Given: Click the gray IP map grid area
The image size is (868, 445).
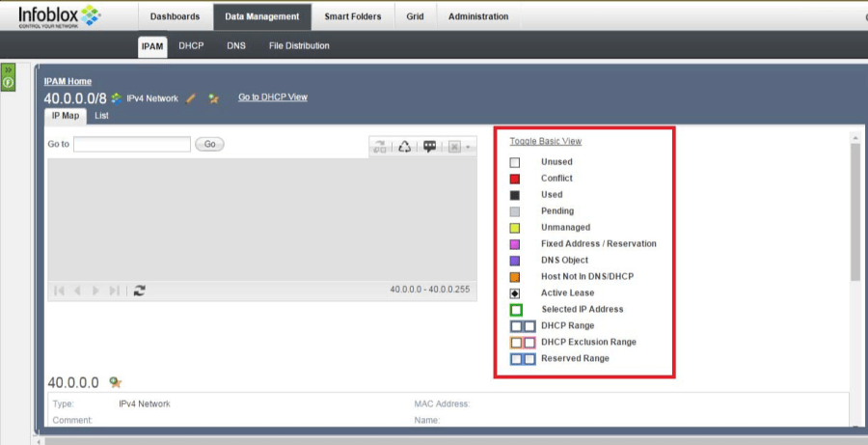Looking at the screenshot, I should (262, 219).
